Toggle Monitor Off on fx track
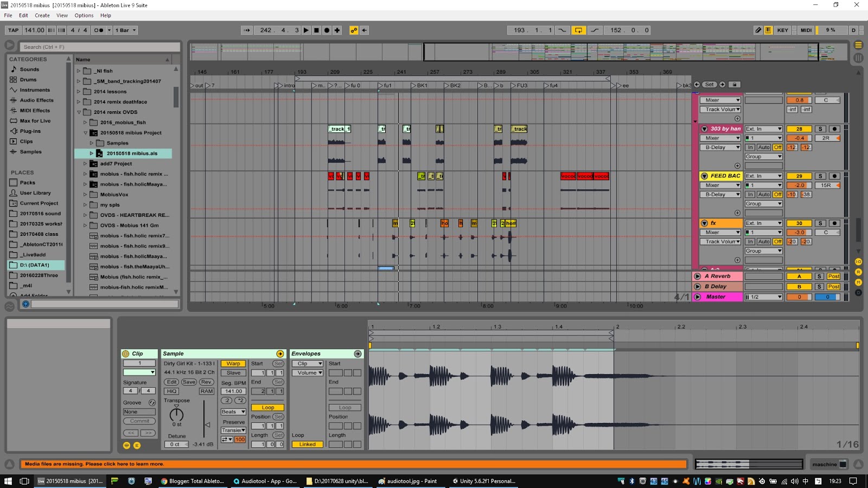This screenshot has width=868, height=488. click(777, 242)
